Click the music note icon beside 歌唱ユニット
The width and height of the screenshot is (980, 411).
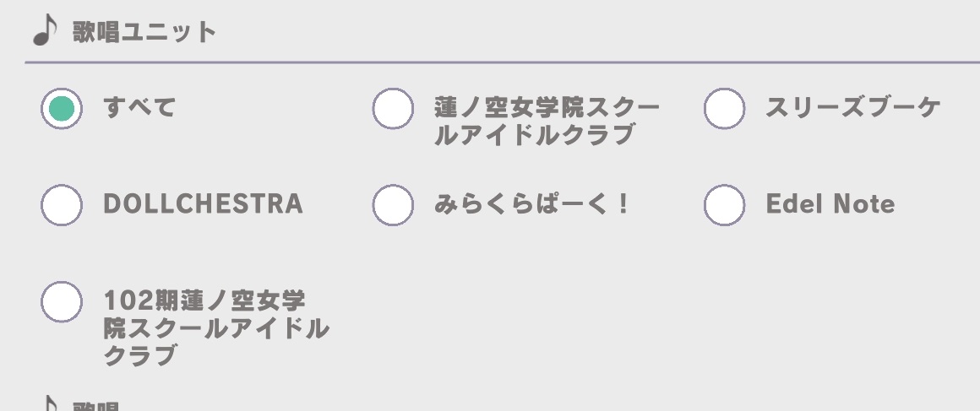pyautogui.click(x=44, y=31)
